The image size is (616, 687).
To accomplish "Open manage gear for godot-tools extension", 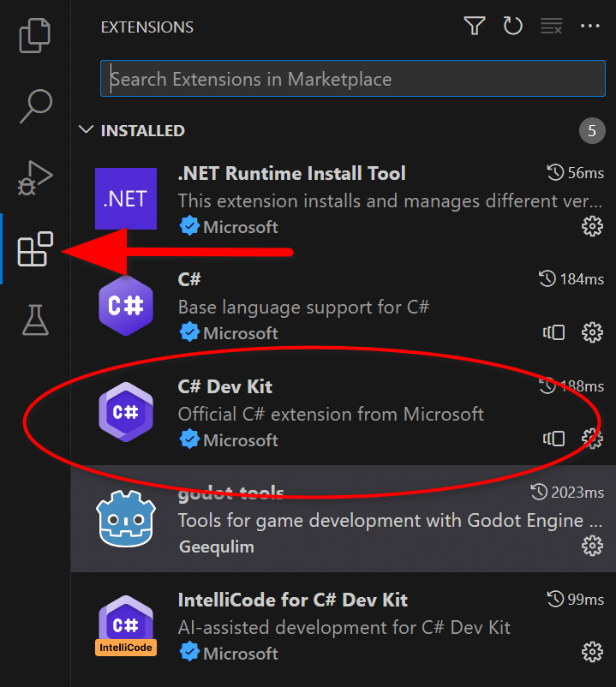I will (592, 546).
